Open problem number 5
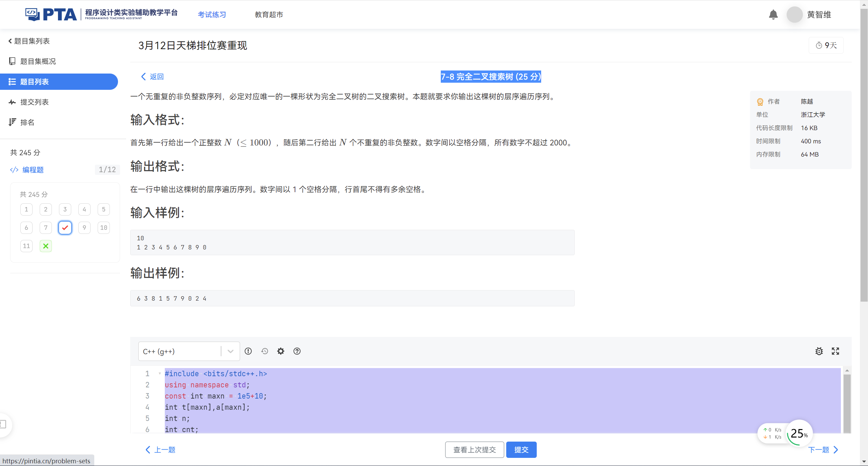Image resolution: width=868 pixels, height=466 pixels. [x=104, y=209]
